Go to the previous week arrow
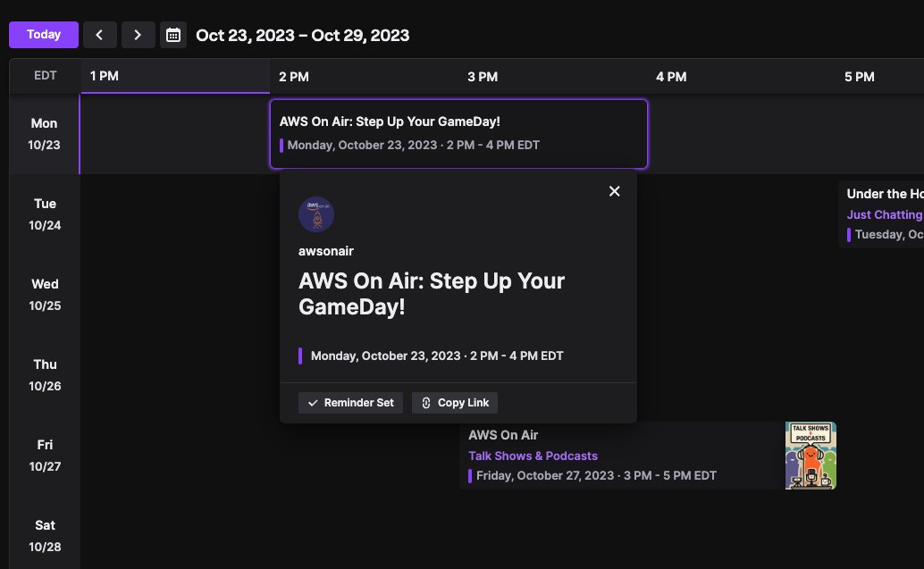The height and width of the screenshot is (569, 924). [x=99, y=35]
